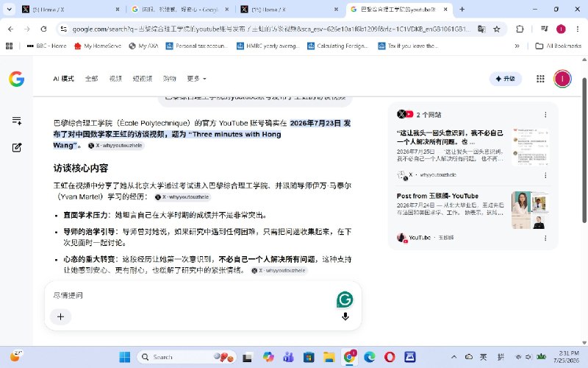588x368 pixels.
Task: Switch to the 全部 results tab
Action: (91, 79)
